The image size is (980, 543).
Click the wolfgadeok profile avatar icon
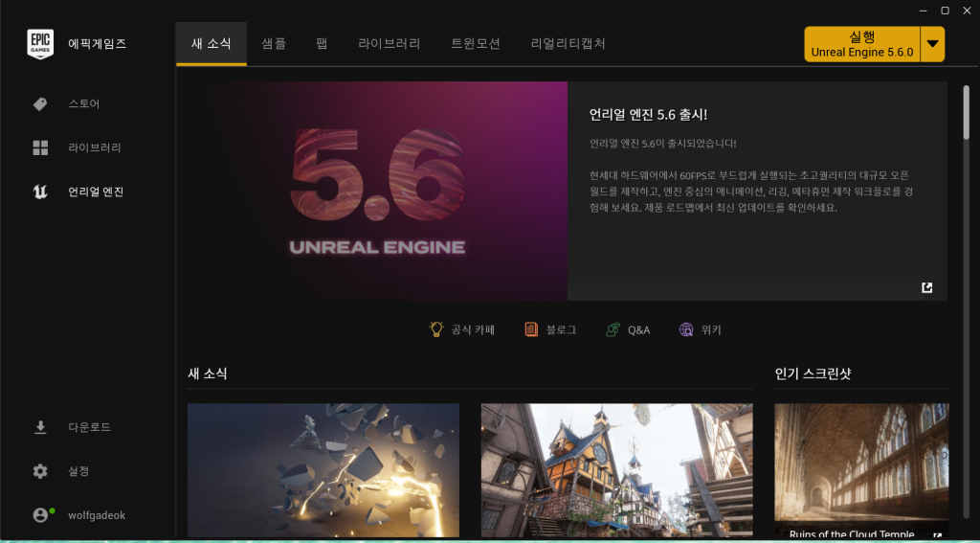click(40, 515)
